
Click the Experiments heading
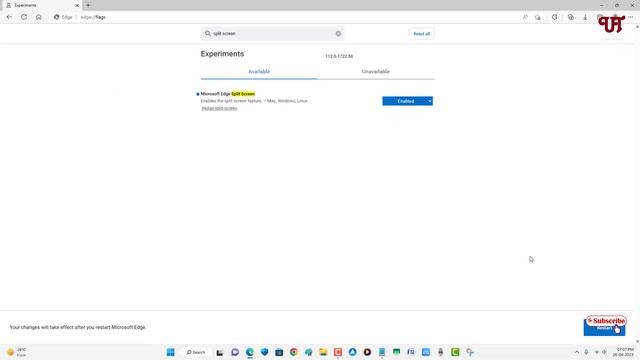[x=222, y=54]
